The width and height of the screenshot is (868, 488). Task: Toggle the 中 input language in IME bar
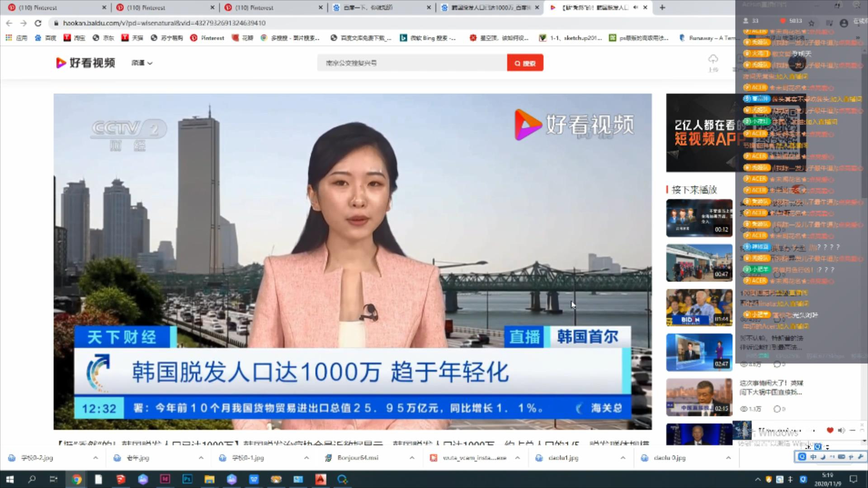813,457
